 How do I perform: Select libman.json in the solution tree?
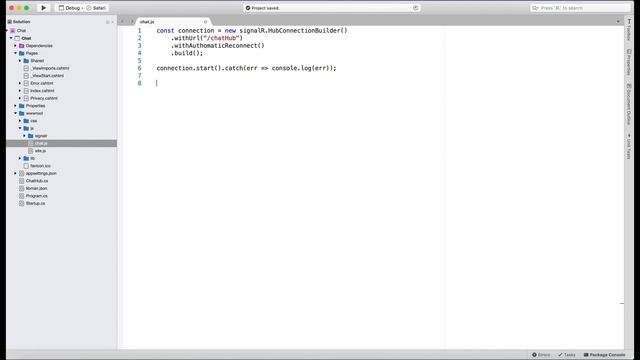click(x=36, y=188)
